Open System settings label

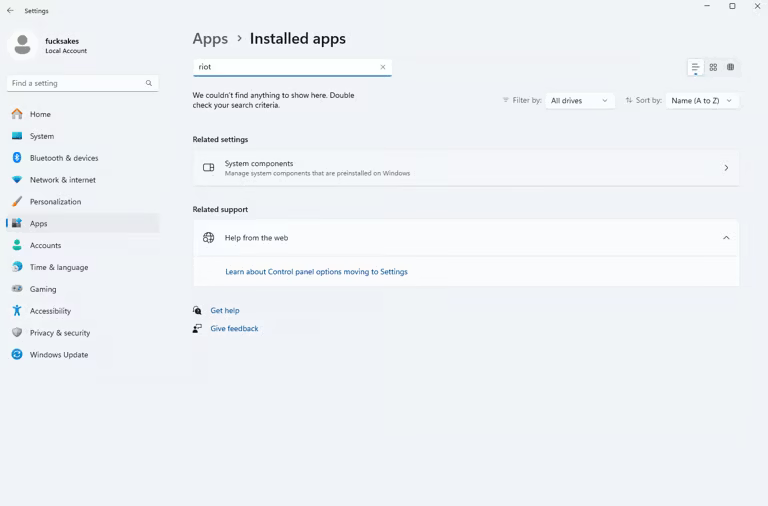[42, 136]
